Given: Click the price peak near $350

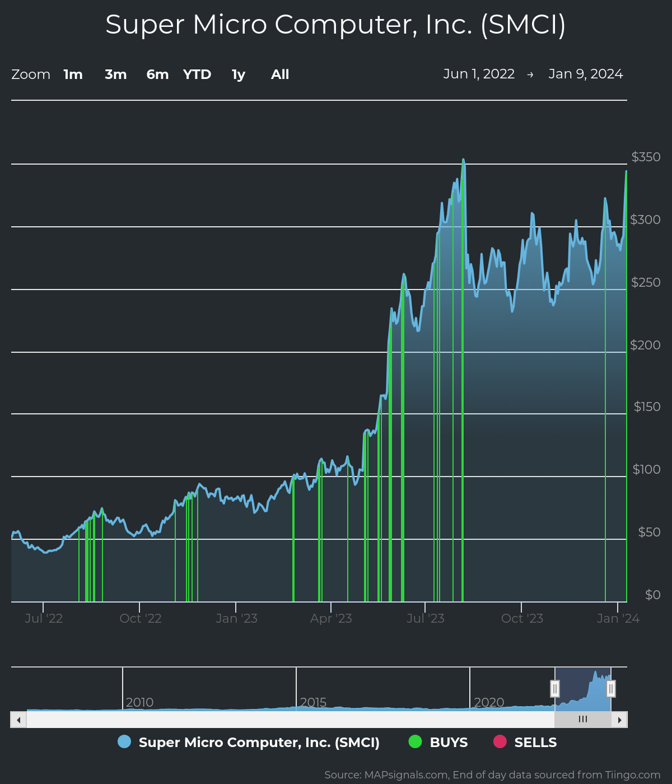Looking at the screenshot, I should tap(463, 160).
